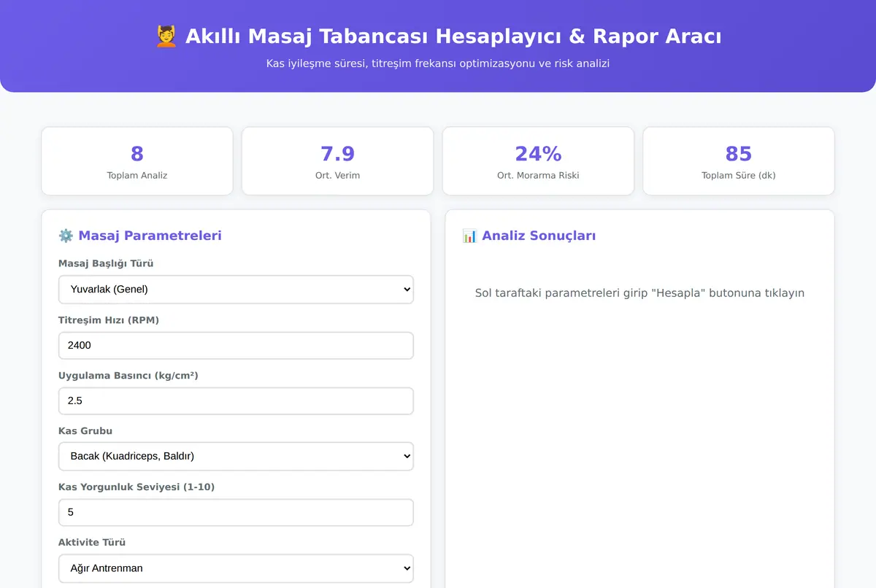Click the page title Akıllı Masaj Tabancası Hesaplayıcı
This screenshot has width=876, height=588.
point(438,36)
